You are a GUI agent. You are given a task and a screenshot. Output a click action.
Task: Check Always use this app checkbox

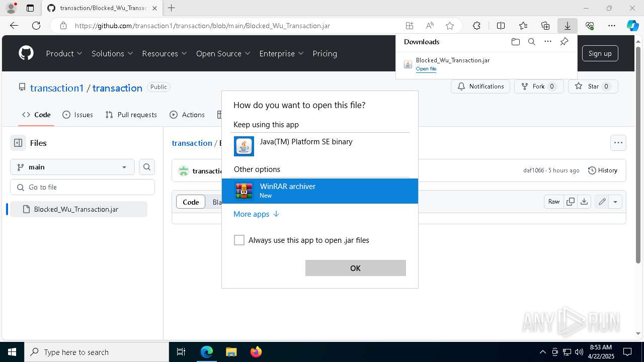pyautogui.click(x=239, y=240)
